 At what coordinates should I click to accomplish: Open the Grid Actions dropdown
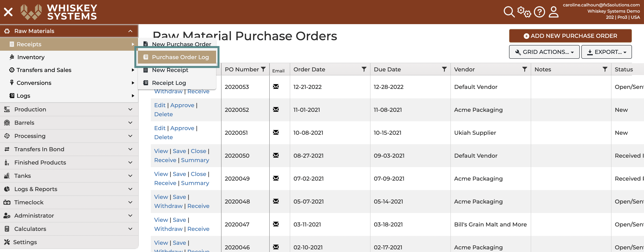pyautogui.click(x=544, y=52)
